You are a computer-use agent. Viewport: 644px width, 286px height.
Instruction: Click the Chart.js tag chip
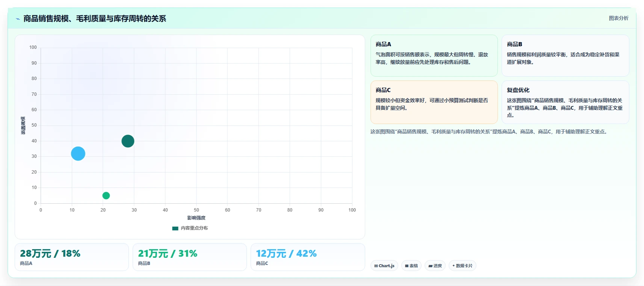coord(384,266)
